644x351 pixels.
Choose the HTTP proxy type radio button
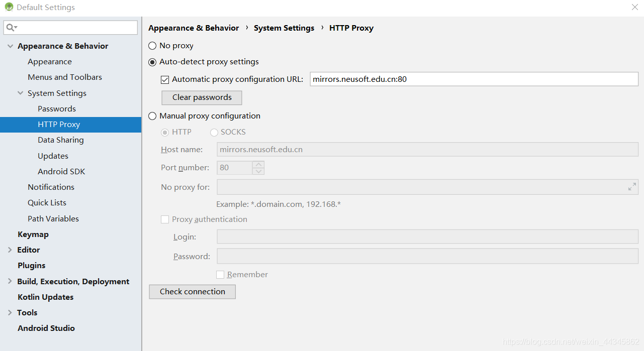[x=165, y=132]
